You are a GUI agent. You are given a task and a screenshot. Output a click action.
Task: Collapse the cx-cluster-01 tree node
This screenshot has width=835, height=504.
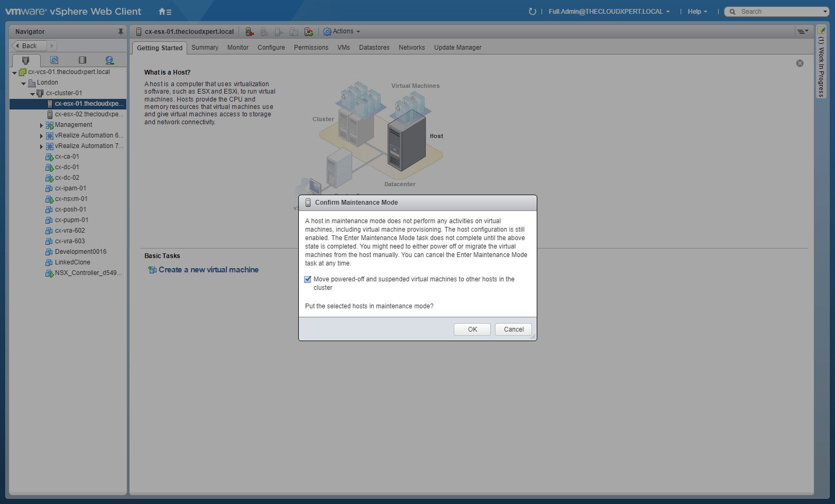point(32,94)
